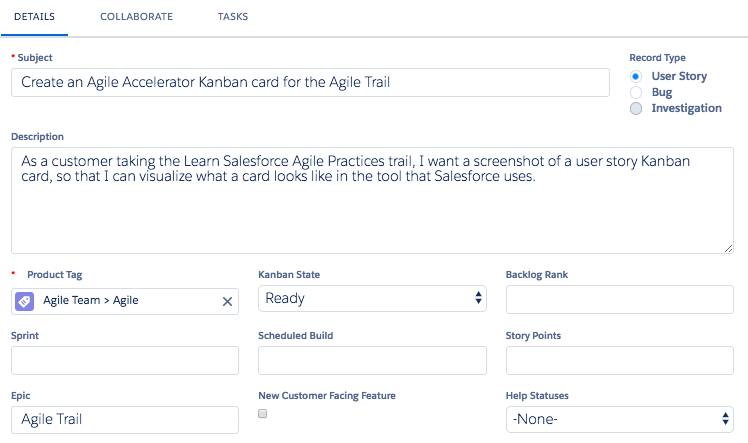Viewport: 748px width, 443px height.
Task: Click the purple Product Tag icon
Action: tap(24, 301)
